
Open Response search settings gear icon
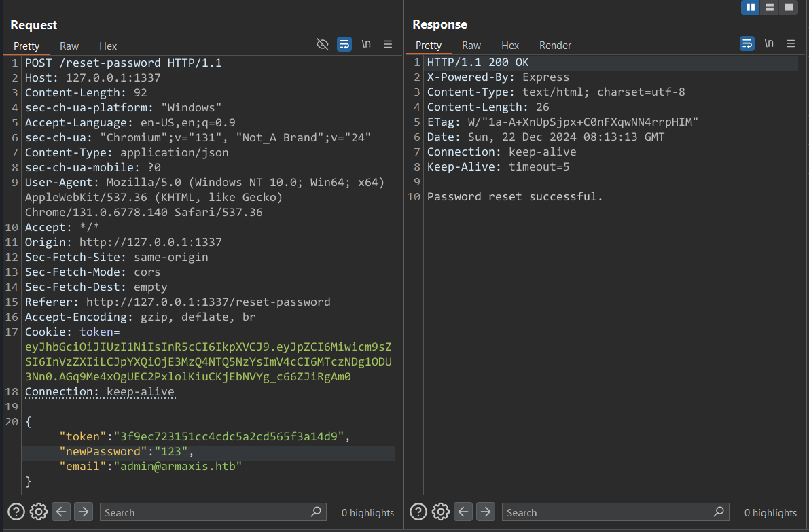click(x=441, y=512)
